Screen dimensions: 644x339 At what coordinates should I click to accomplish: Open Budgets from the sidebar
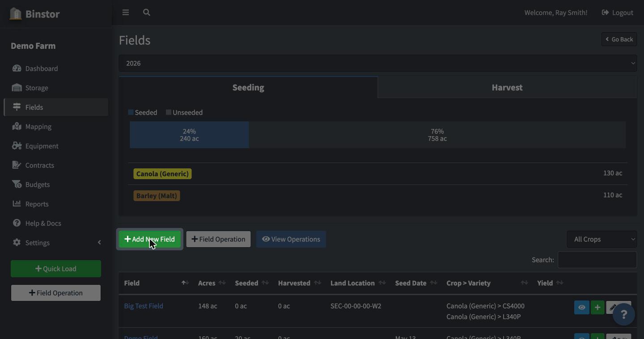point(56,185)
